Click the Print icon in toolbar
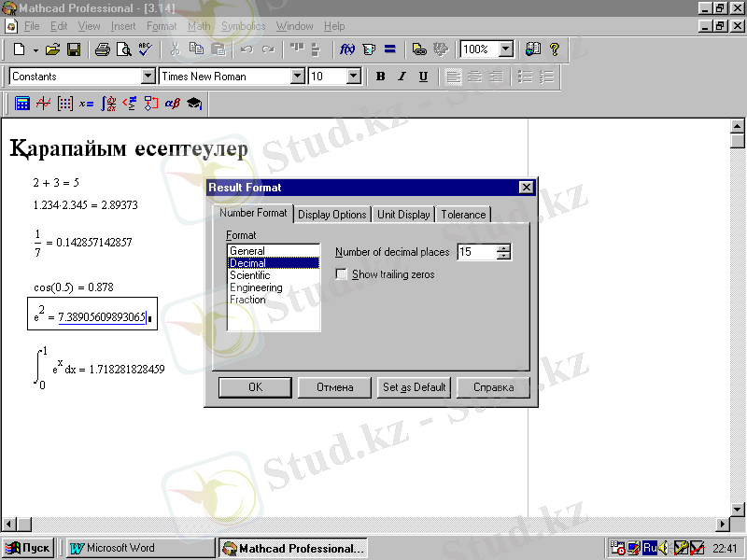This screenshot has height=560, width=747. [x=102, y=49]
